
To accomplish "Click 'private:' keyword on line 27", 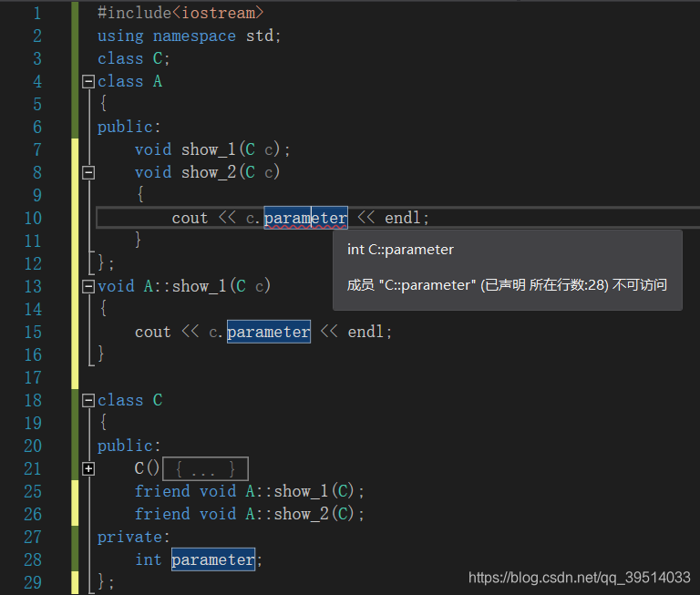I will (134, 537).
